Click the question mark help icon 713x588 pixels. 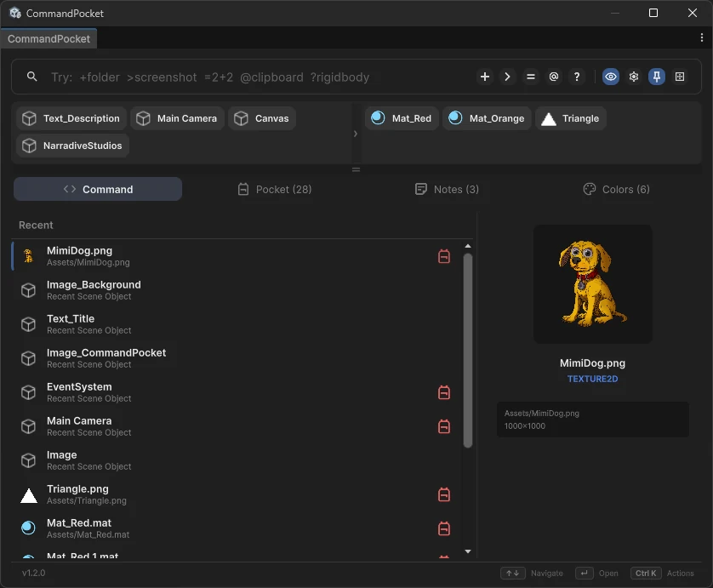pyautogui.click(x=577, y=77)
